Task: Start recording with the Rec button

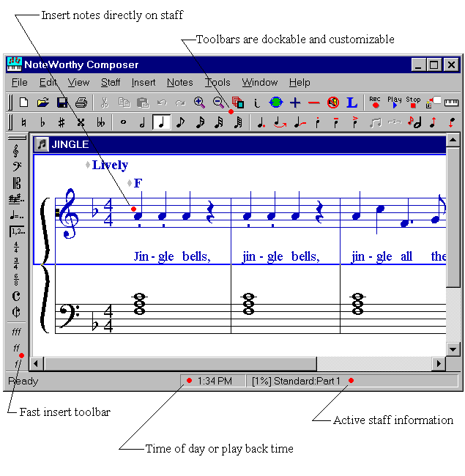Action: [375, 102]
